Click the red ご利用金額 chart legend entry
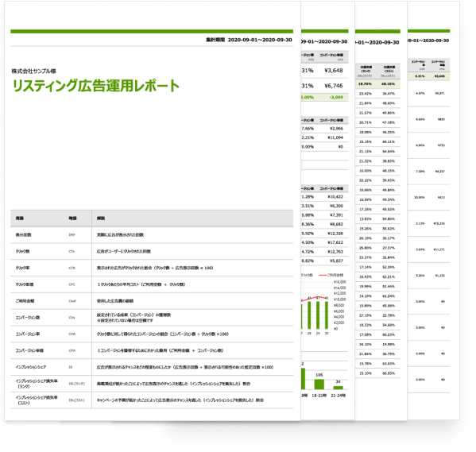 331,275
